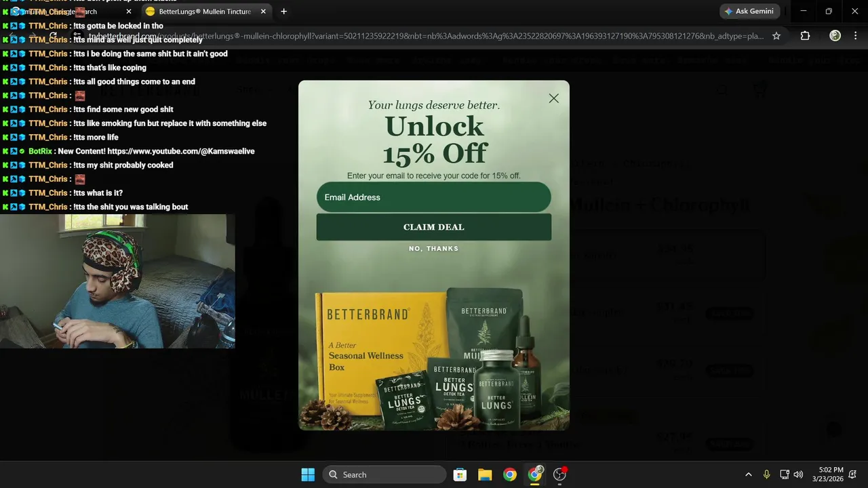Click the microphone icon in system tray
The image size is (868, 488).
(766, 474)
